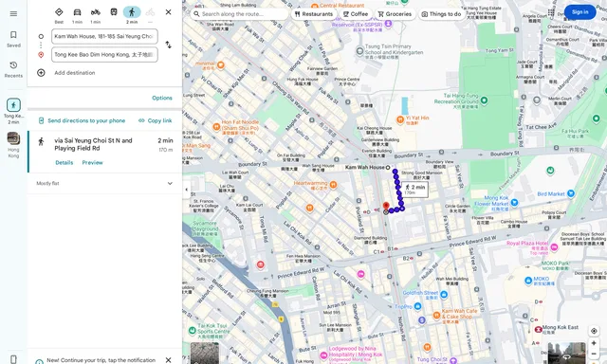Open Tong Ke... walking shortcut in sidebar
The width and height of the screenshot is (607, 364).
pyautogui.click(x=13, y=111)
